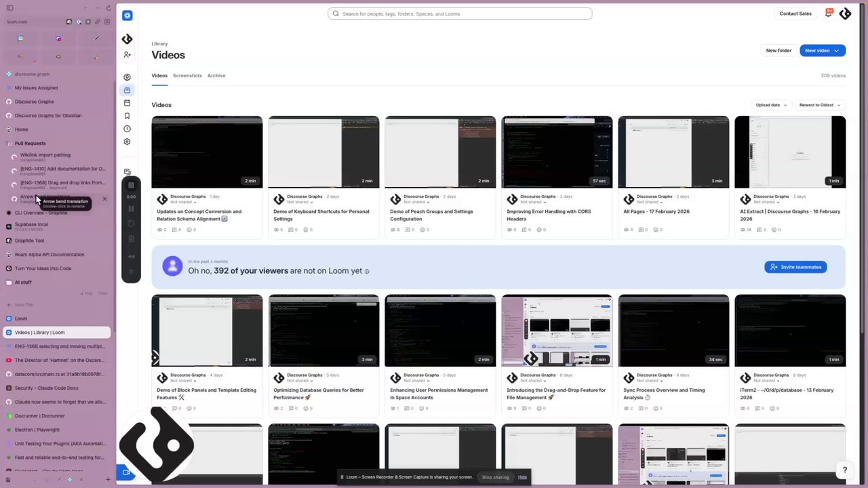
Task: Click the Hide link in the sharing bar
Action: pos(522,477)
